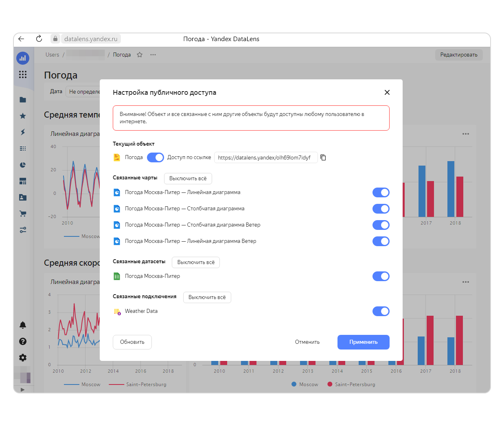Open favorites star icon in sidebar
Screen dimensions: 504x426
(x=23, y=116)
